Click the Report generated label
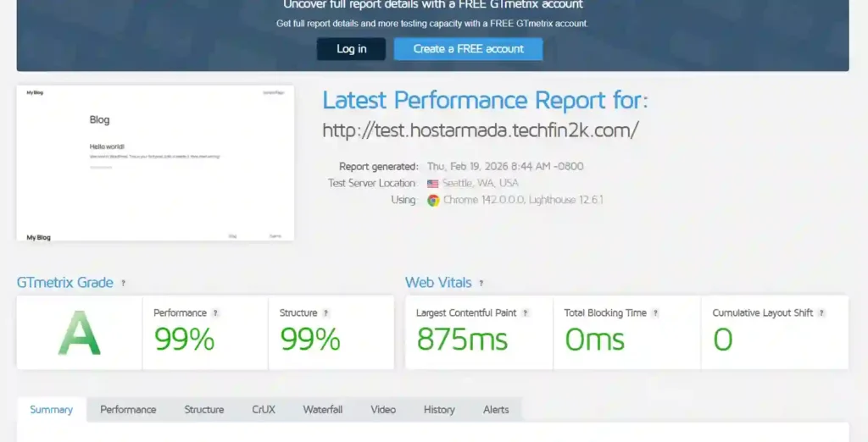The width and height of the screenshot is (868, 442). (x=379, y=167)
